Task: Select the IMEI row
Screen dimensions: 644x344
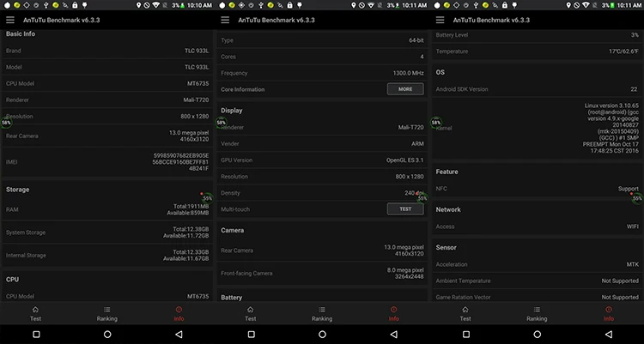Action: (x=107, y=162)
